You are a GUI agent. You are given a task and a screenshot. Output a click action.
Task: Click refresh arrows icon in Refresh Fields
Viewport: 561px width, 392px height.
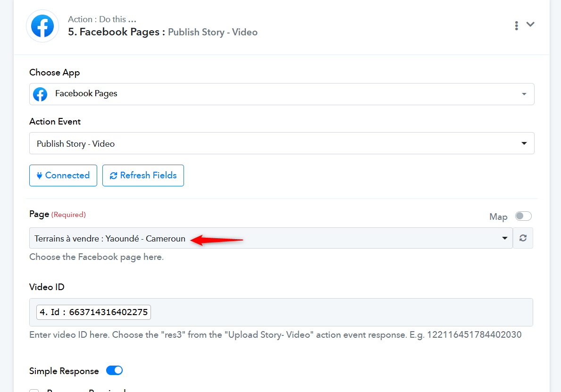pyautogui.click(x=113, y=175)
